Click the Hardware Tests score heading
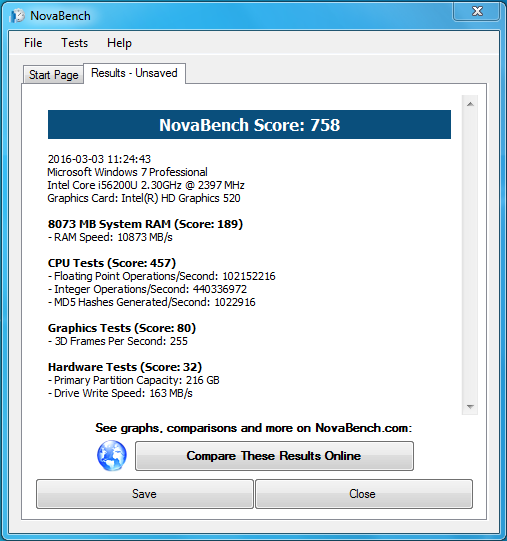The image size is (507, 541). (x=125, y=367)
